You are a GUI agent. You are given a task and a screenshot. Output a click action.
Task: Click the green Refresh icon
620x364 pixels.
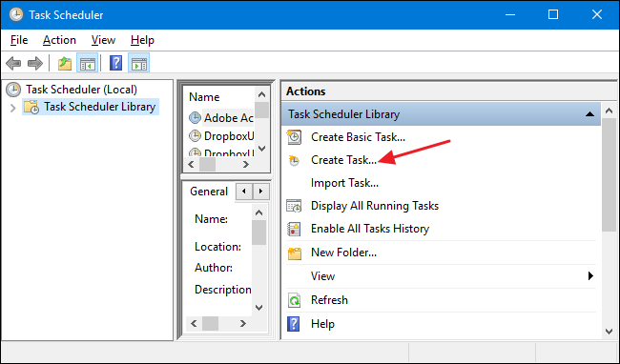point(294,300)
